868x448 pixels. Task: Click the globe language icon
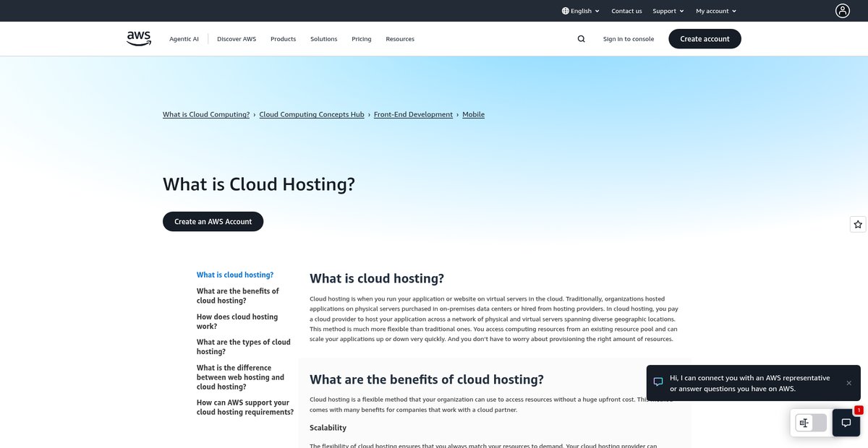(x=566, y=11)
